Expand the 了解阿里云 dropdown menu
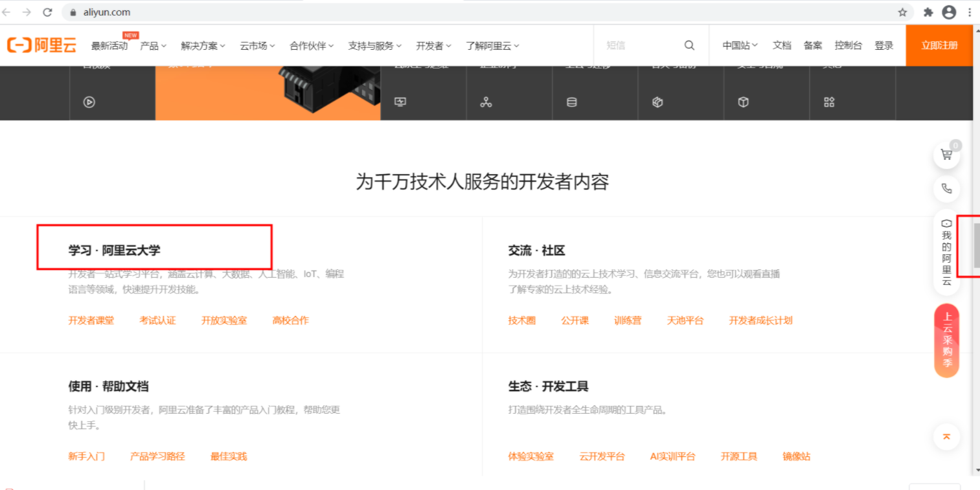 click(x=492, y=45)
